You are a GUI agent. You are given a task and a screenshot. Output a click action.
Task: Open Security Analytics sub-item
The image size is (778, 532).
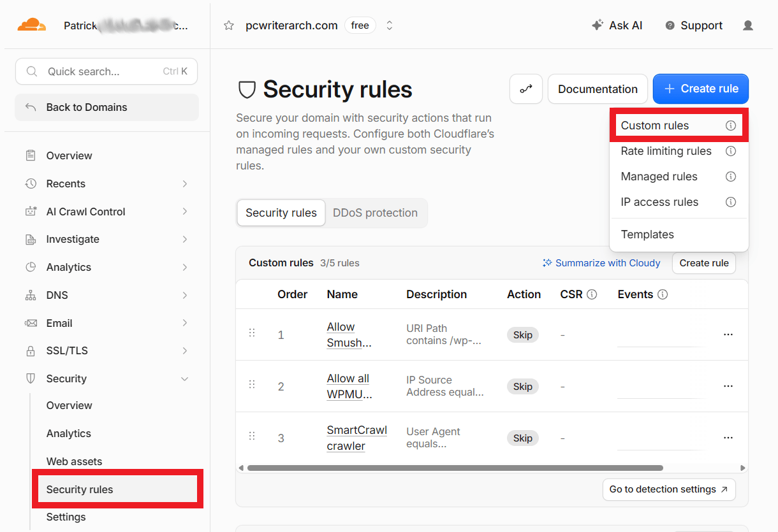[68, 433]
